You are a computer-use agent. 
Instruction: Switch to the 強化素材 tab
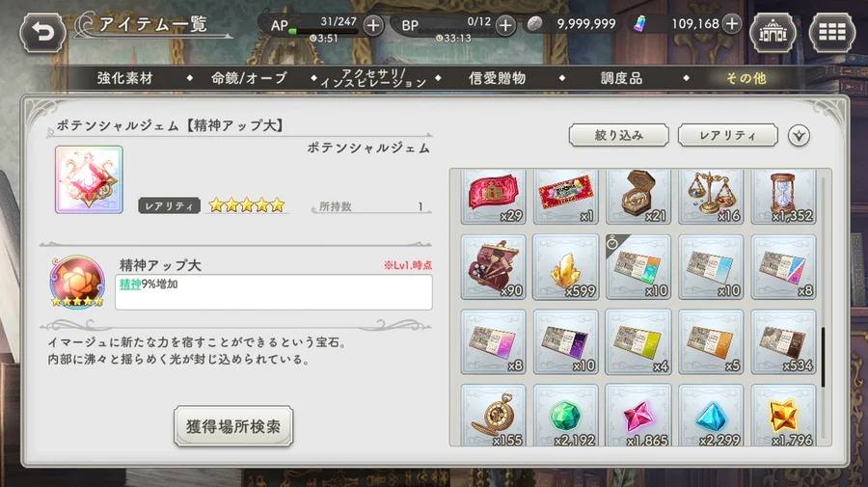pos(125,78)
